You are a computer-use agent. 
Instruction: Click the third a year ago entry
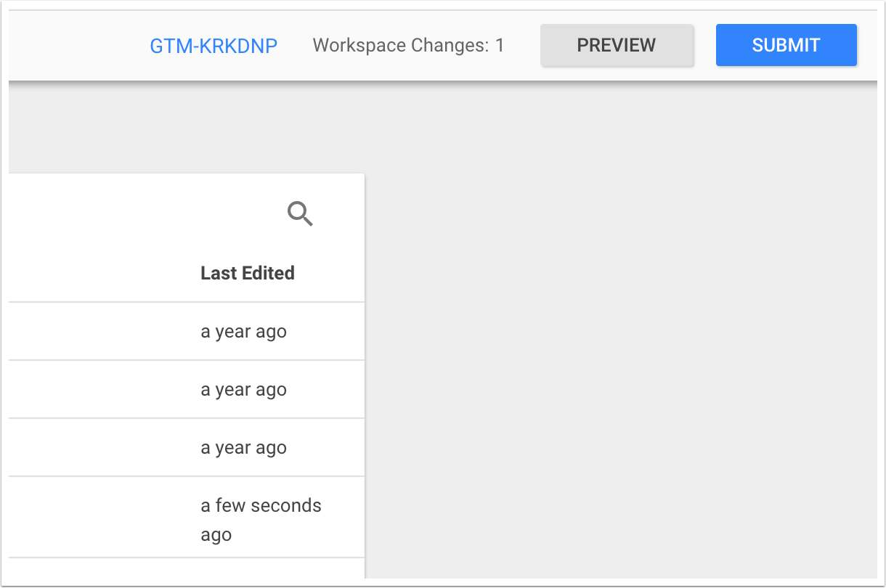click(x=243, y=447)
